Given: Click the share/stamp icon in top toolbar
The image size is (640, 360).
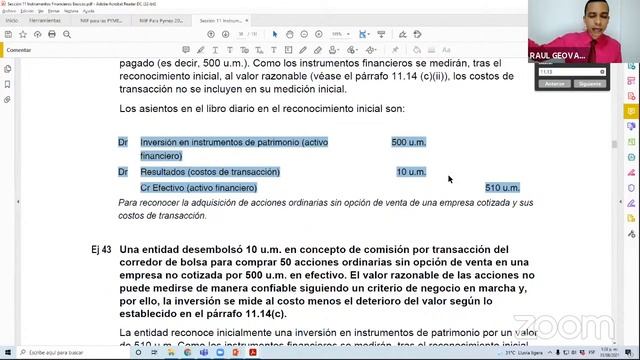Looking at the screenshot, I should pos(417,34).
